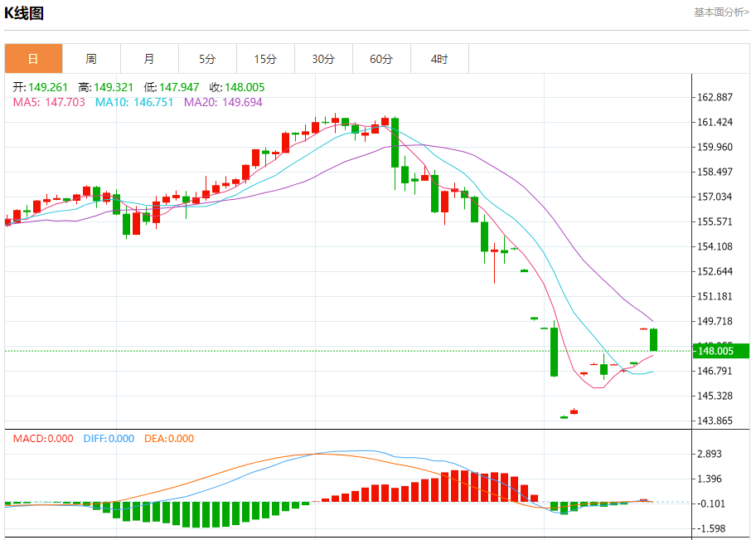Open the 30分 interval tab
This screenshot has height=540, width=756.
click(x=323, y=59)
